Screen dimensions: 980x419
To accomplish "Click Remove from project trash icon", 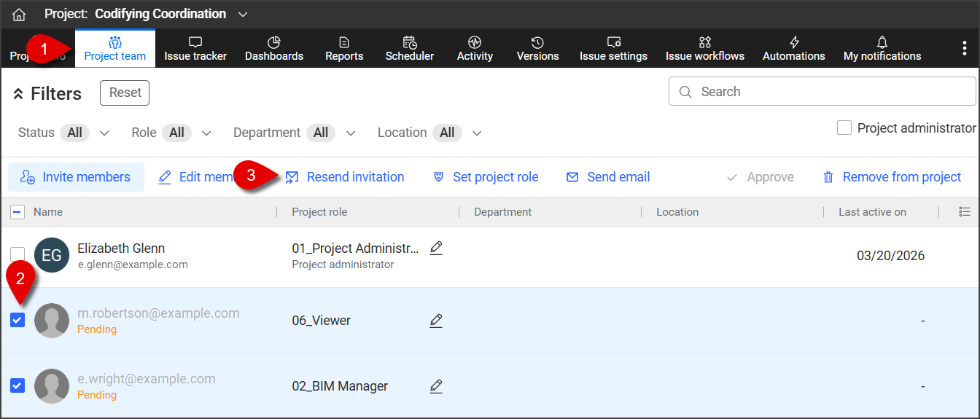I will pyautogui.click(x=828, y=177).
